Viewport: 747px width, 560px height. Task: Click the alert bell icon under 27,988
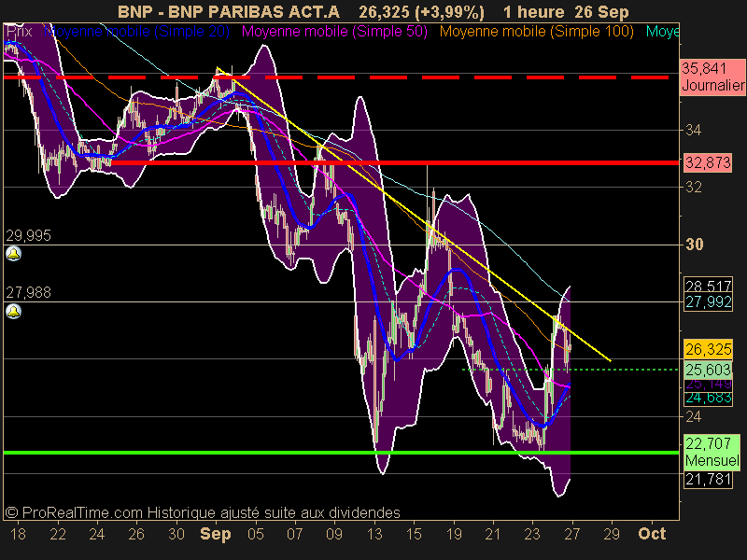(13, 312)
